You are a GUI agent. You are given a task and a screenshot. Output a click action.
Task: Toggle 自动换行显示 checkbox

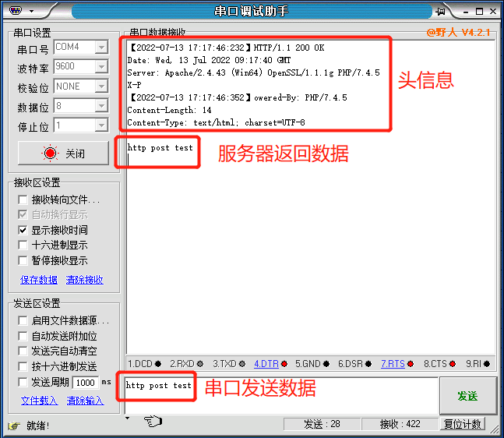23,215
